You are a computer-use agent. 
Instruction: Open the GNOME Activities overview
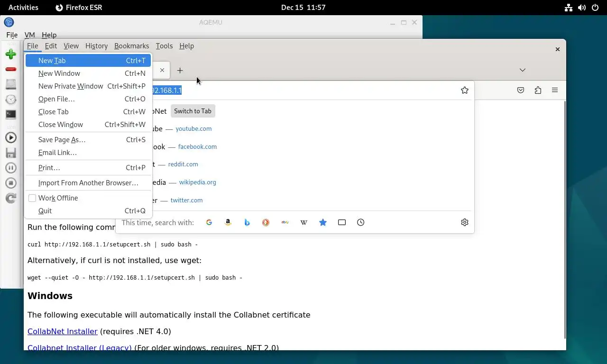[23, 8]
